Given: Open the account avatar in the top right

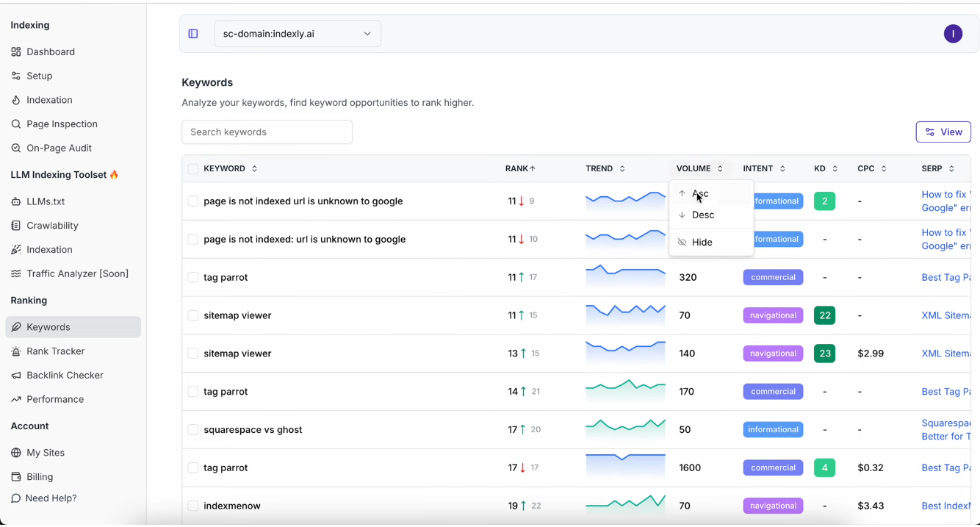Looking at the screenshot, I should [x=953, y=33].
